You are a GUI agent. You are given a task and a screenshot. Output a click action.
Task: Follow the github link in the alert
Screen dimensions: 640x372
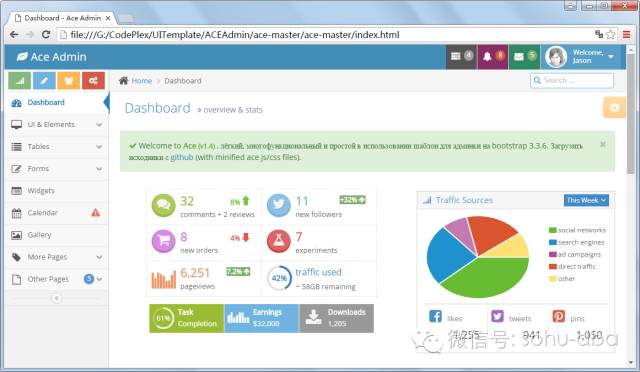coord(182,157)
